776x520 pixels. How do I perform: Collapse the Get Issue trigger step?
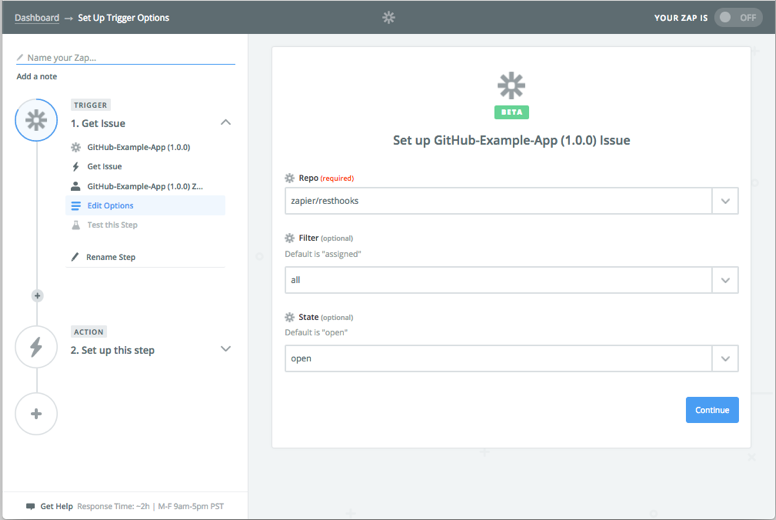coord(226,122)
